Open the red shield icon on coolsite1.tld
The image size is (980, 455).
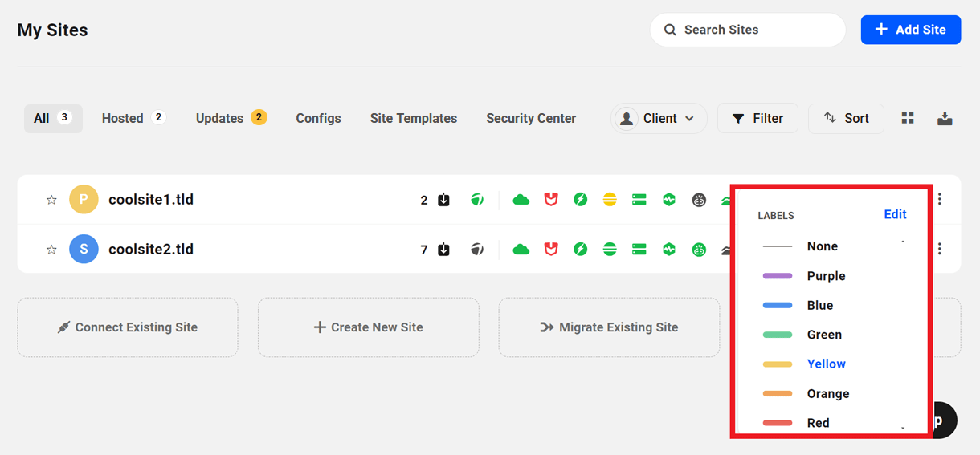(551, 200)
